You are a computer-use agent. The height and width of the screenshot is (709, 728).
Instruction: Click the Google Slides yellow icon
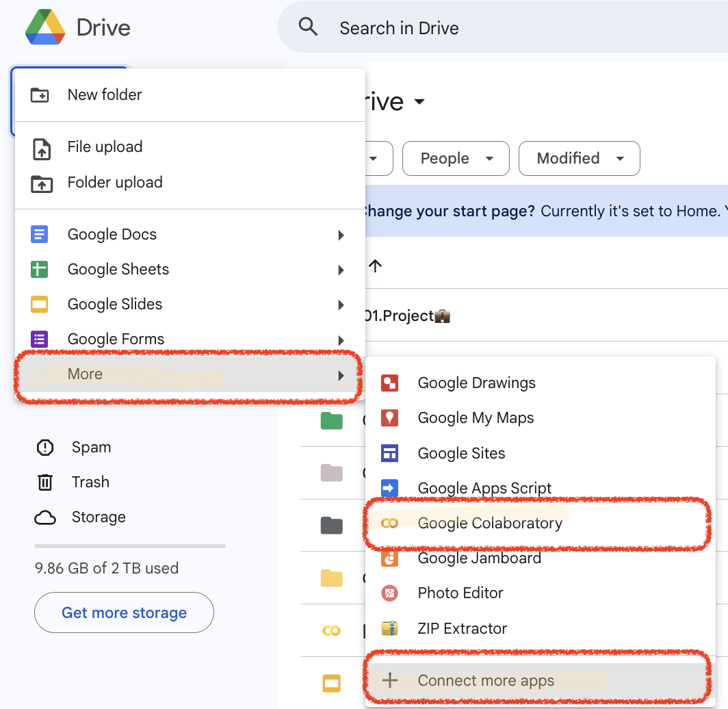[39, 305]
